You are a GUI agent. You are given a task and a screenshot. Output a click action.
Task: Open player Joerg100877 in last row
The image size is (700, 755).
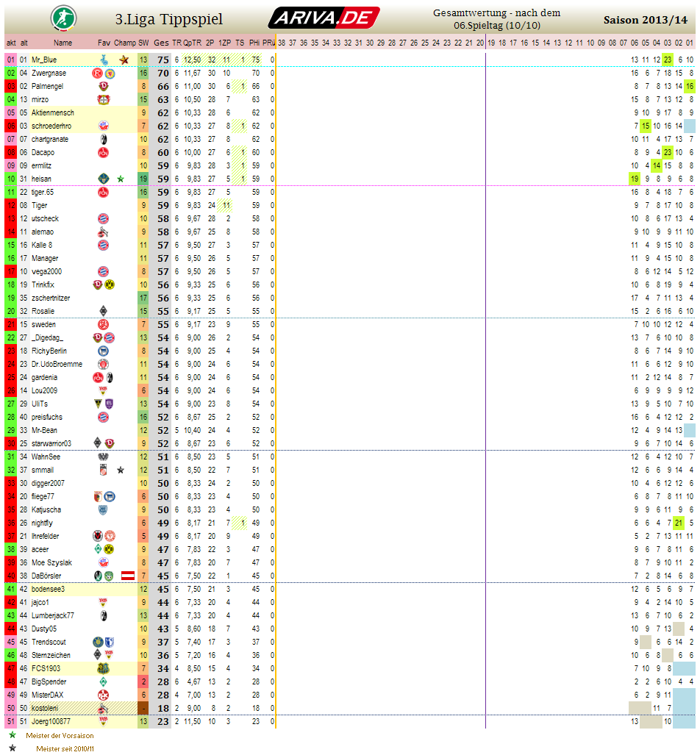pos(52,721)
